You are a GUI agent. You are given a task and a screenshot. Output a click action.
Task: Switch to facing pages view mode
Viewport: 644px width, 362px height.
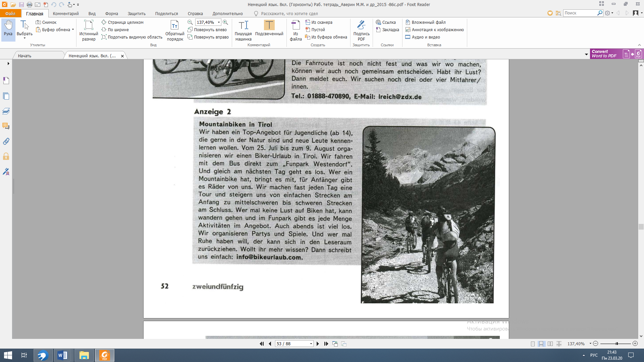pyautogui.click(x=550, y=344)
